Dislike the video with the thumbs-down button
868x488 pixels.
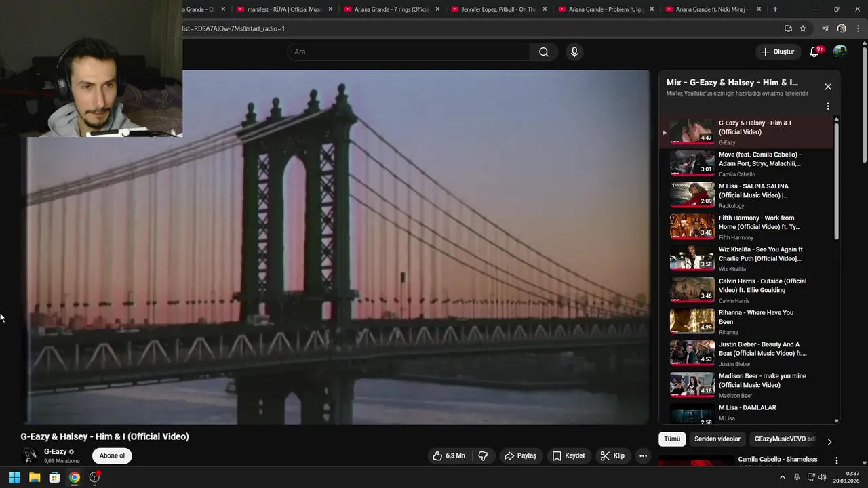point(483,456)
